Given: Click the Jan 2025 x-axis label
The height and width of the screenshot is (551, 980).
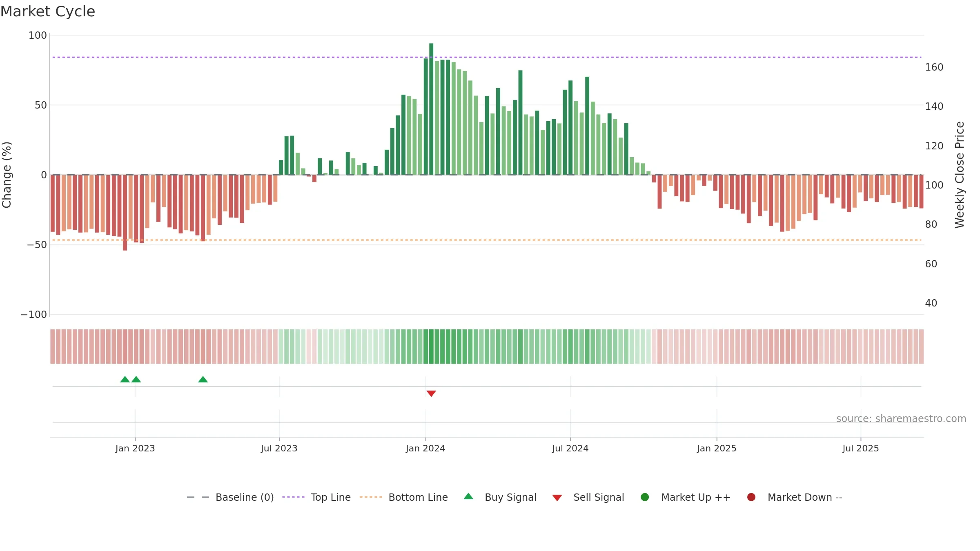Looking at the screenshot, I should coord(717,449).
